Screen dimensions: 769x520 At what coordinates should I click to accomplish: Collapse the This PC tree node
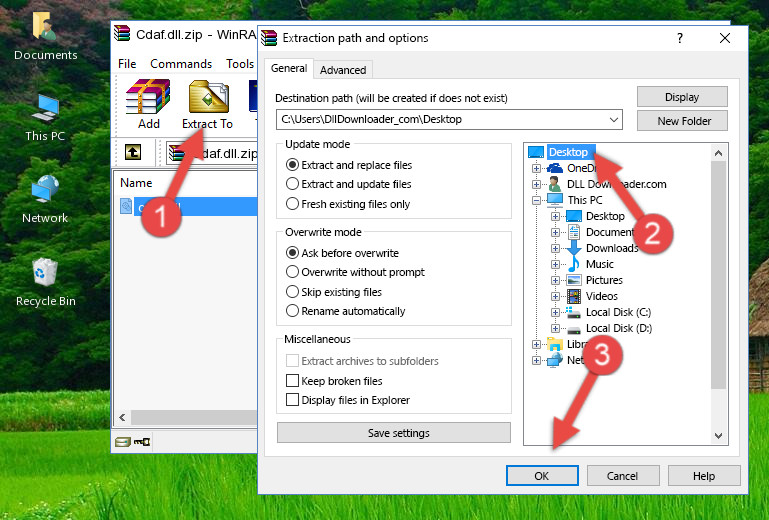pyautogui.click(x=536, y=200)
